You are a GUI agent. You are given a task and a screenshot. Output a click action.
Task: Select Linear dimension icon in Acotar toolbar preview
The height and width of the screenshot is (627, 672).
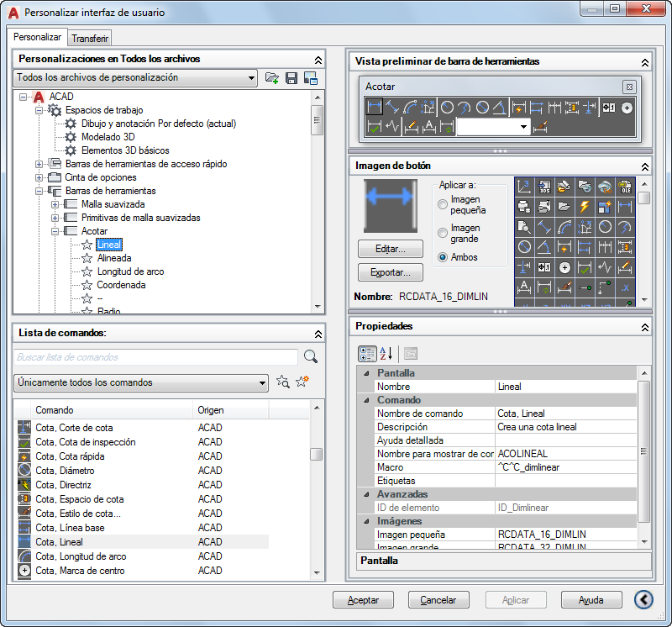pos(374,107)
